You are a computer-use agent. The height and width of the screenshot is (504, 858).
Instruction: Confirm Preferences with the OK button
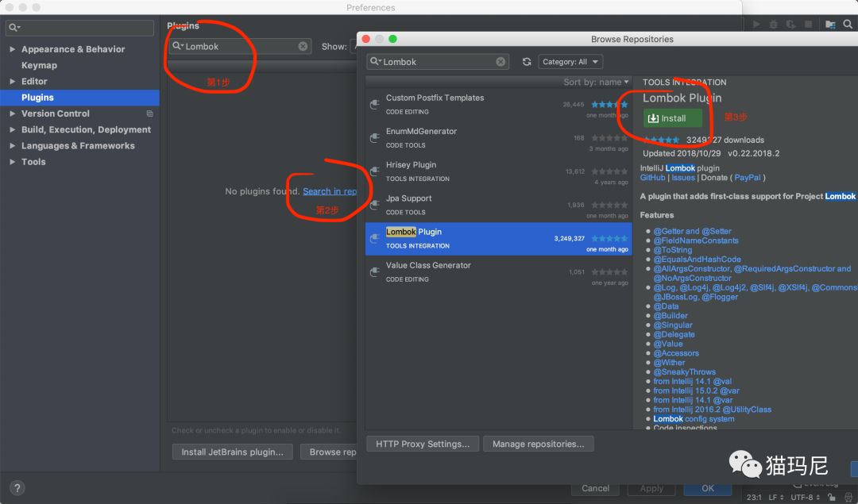tap(708, 488)
